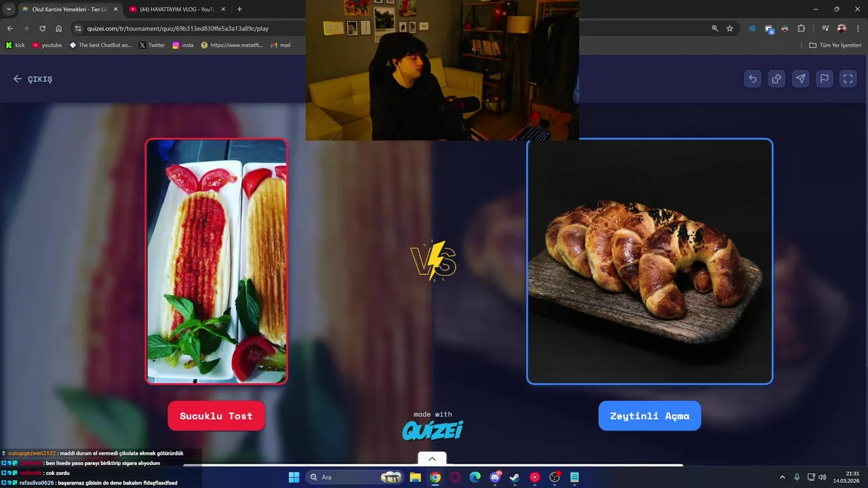Open the Chrome three-dot menu
The height and width of the screenshot is (488, 868).
[858, 28]
